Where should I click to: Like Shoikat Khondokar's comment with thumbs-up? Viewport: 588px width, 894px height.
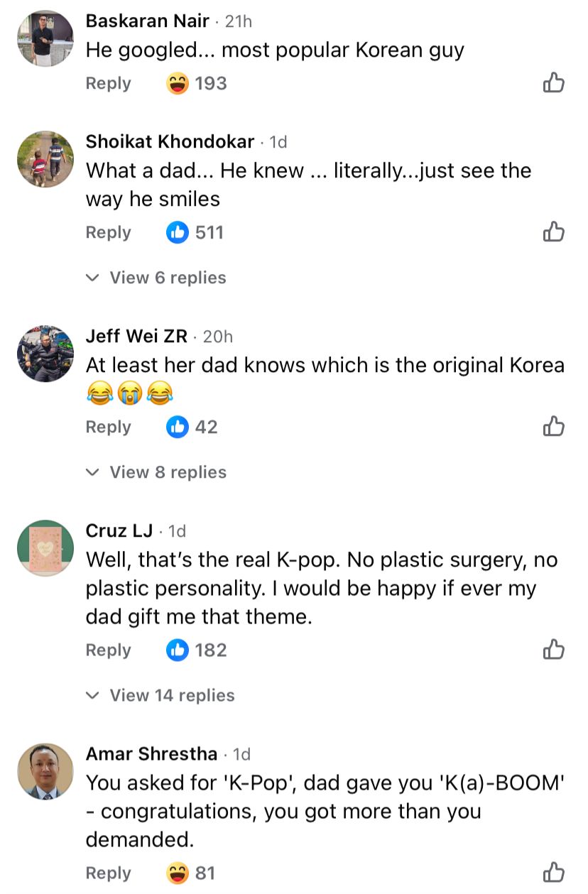[553, 232]
